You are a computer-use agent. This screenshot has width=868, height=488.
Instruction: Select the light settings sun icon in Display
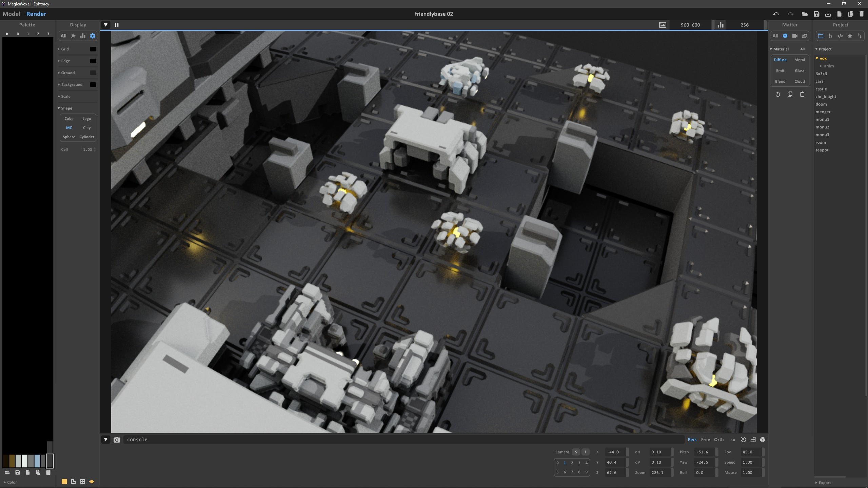click(73, 36)
